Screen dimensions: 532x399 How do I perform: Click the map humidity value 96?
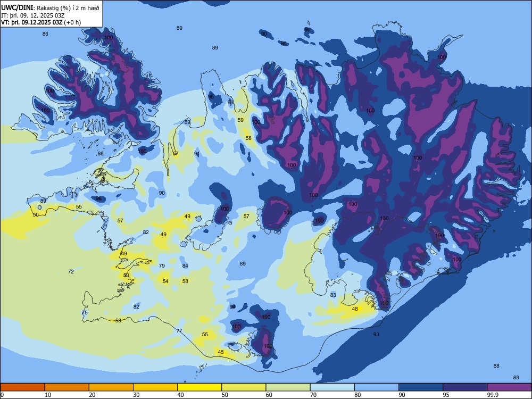(x=98, y=198)
